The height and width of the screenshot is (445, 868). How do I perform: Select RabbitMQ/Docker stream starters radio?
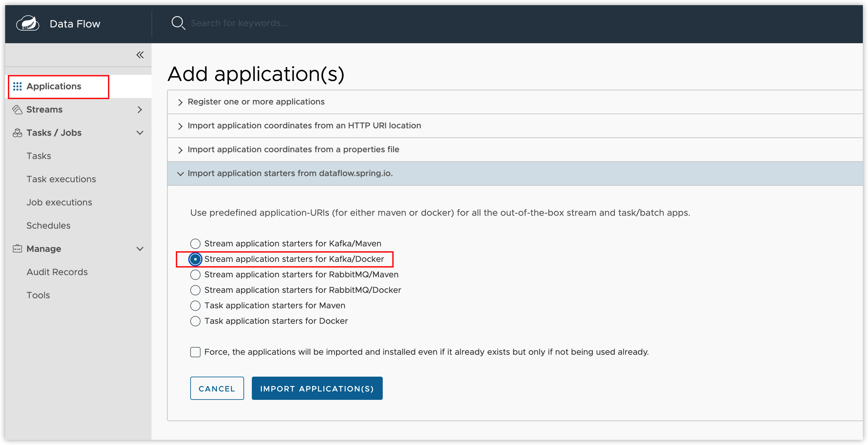click(x=195, y=290)
